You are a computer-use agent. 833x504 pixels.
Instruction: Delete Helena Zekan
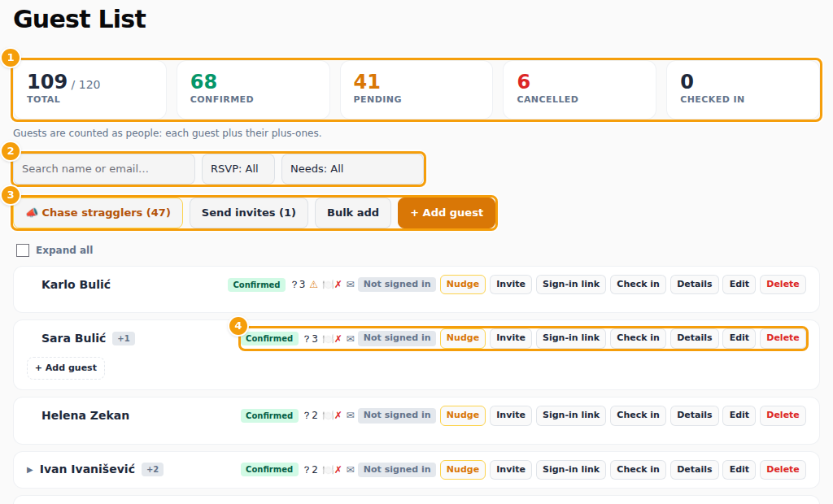tap(783, 415)
